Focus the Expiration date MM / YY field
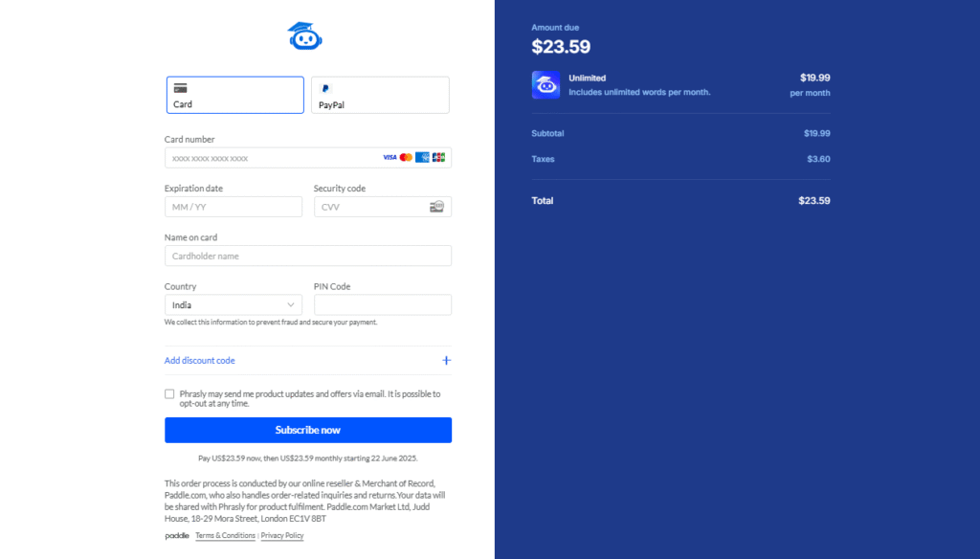 tap(234, 207)
